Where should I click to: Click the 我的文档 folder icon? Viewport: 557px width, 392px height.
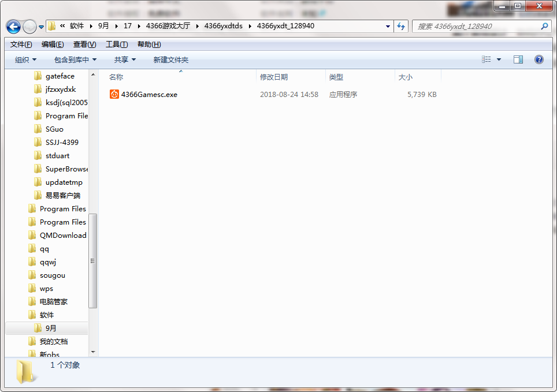[32, 341]
